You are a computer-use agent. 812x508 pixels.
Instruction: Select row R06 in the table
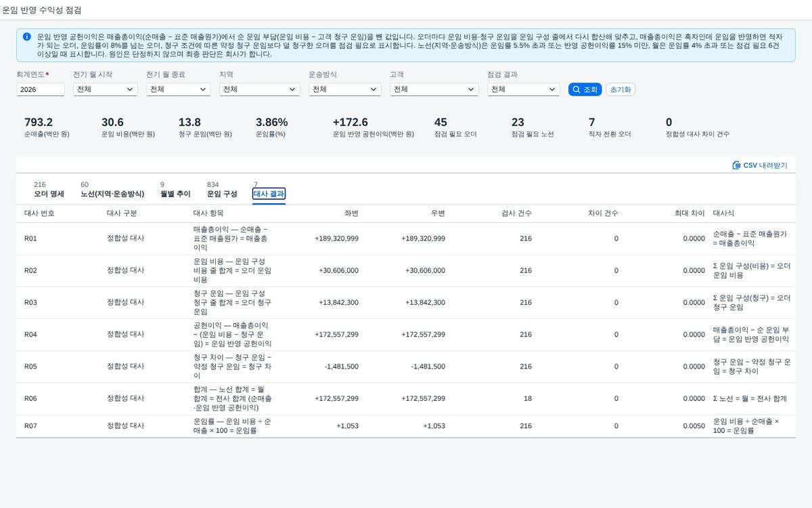coord(406,398)
